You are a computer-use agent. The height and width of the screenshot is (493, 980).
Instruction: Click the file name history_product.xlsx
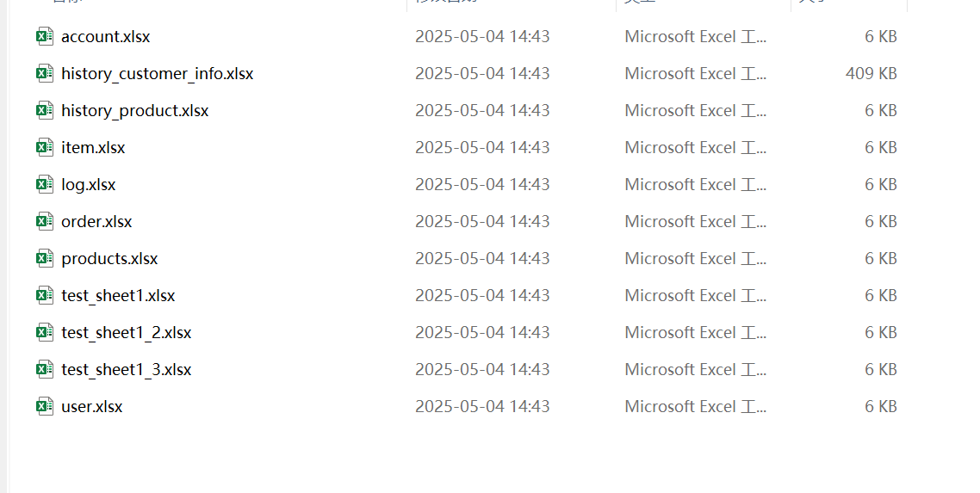[x=135, y=110]
